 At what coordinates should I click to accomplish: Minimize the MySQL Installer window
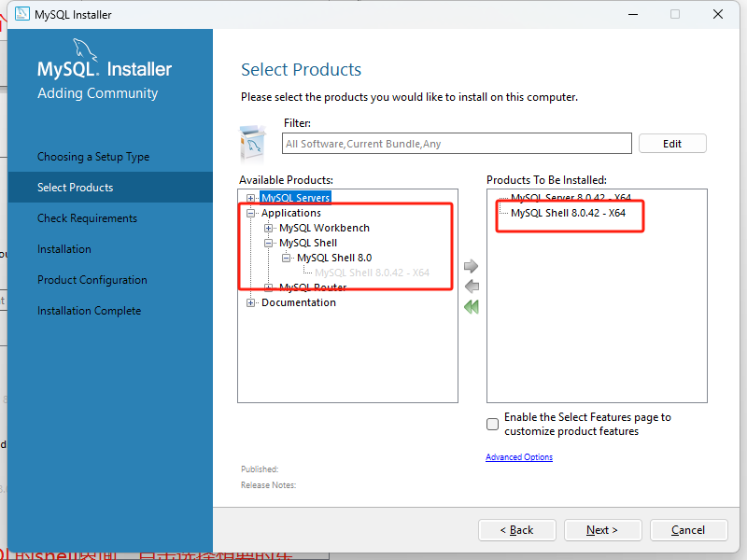coord(633,14)
